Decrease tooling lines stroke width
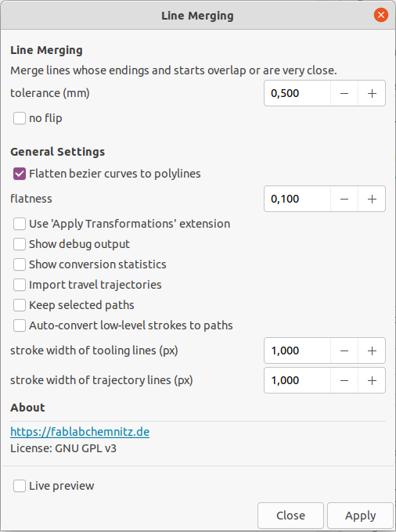The image size is (396, 532). tap(344, 350)
